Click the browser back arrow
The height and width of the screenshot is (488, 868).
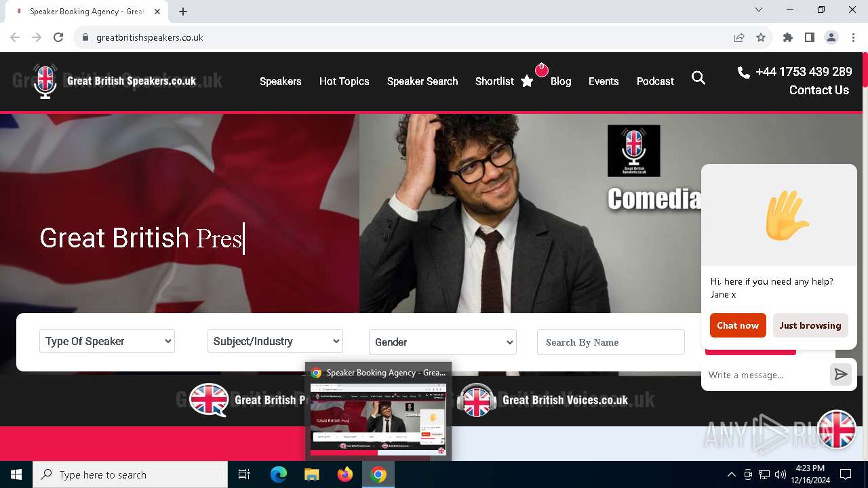(15, 37)
